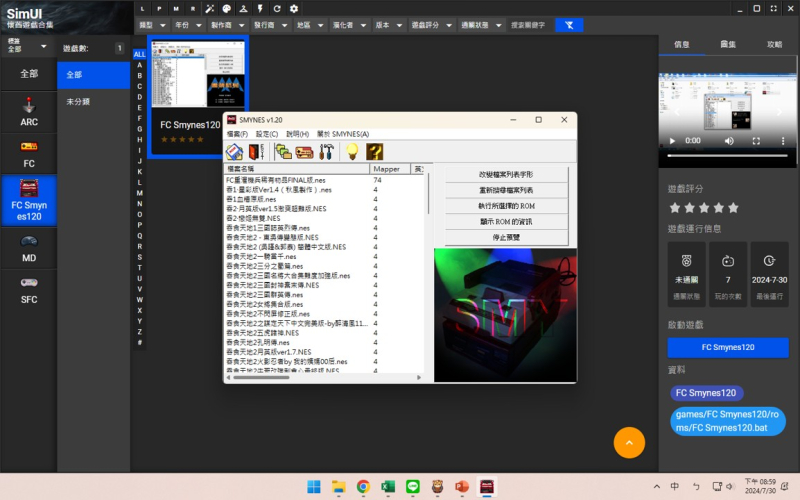Open the 關於 SMYNES(A) menu

click(343, 134)
